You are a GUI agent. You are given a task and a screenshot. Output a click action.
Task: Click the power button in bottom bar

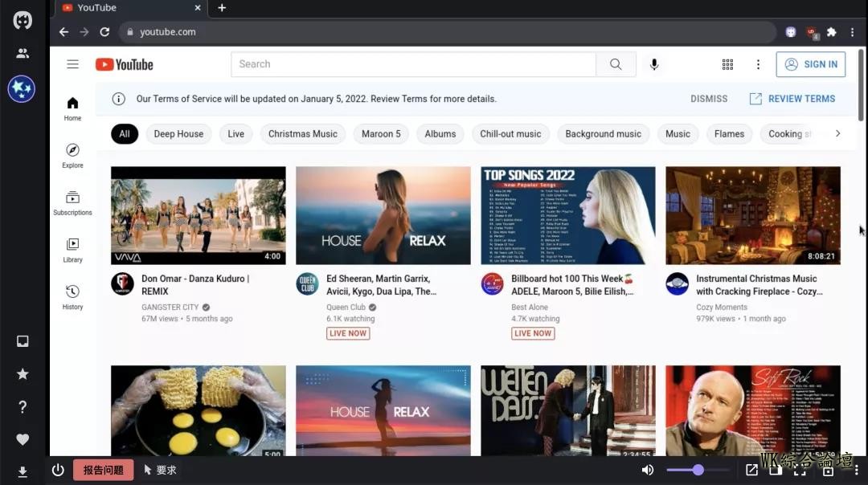[x=58, y=471]
